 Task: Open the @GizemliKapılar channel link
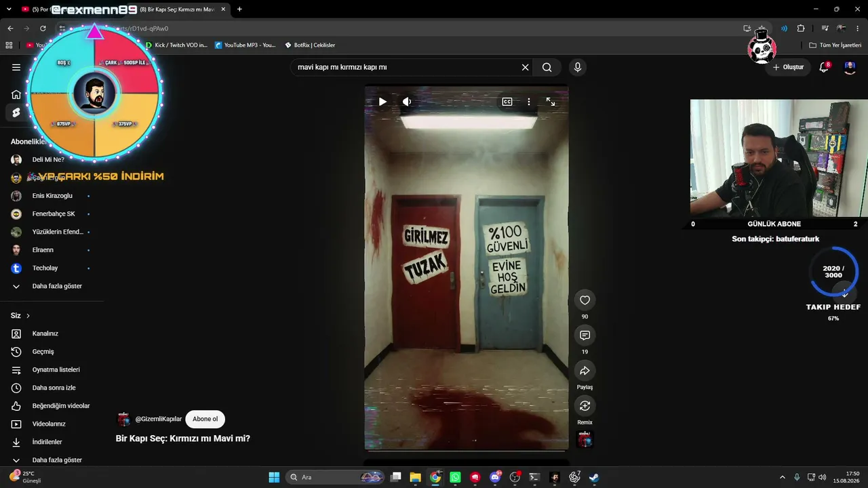click(159, 419)
